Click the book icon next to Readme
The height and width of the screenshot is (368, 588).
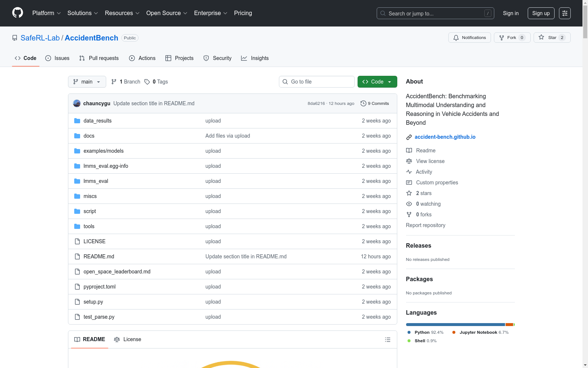coord(409,151)
